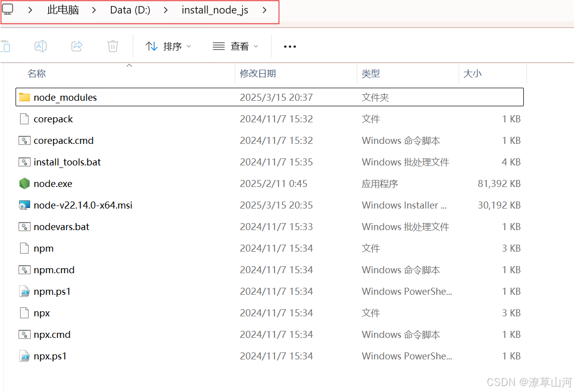Select the corepack.cmd file name

pyautogui.click(x=63, y=141)
